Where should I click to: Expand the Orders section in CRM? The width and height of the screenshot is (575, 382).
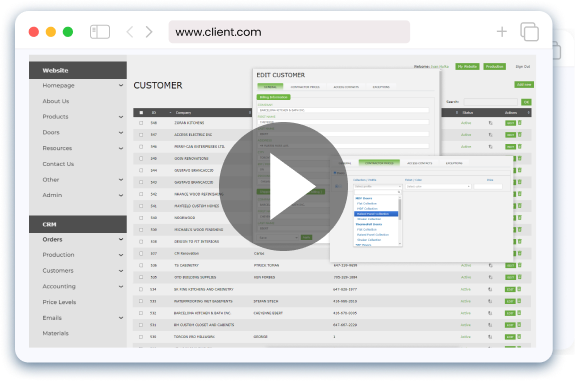pyautogui.click(x=121, y=239)
